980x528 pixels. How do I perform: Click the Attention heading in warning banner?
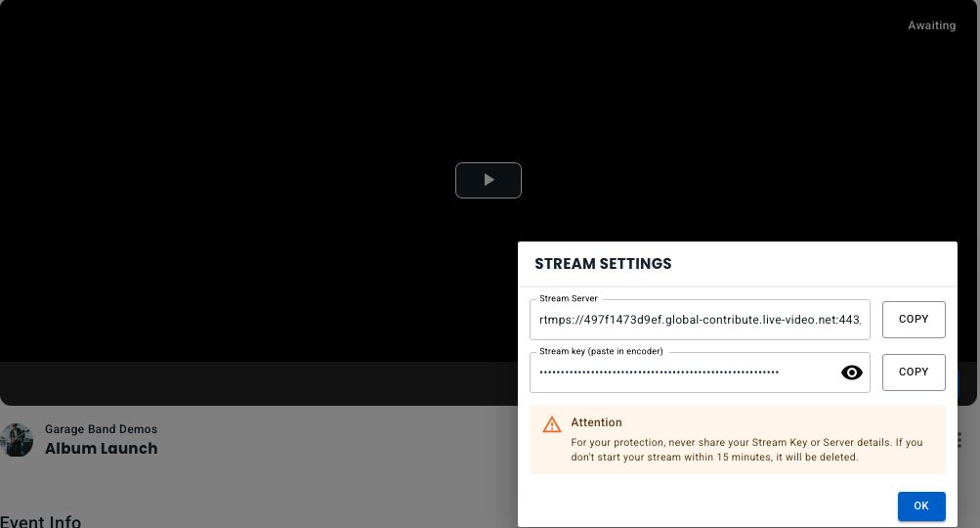[x=596, y=422]
